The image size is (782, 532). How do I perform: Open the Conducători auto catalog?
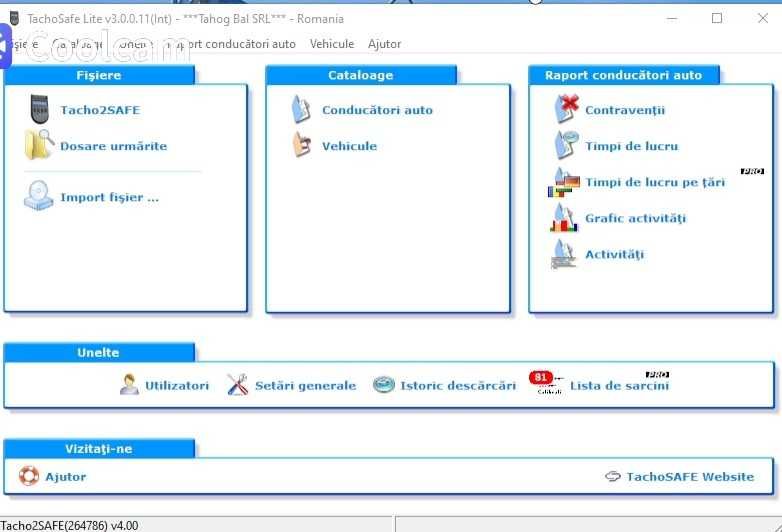pos(378,110)
